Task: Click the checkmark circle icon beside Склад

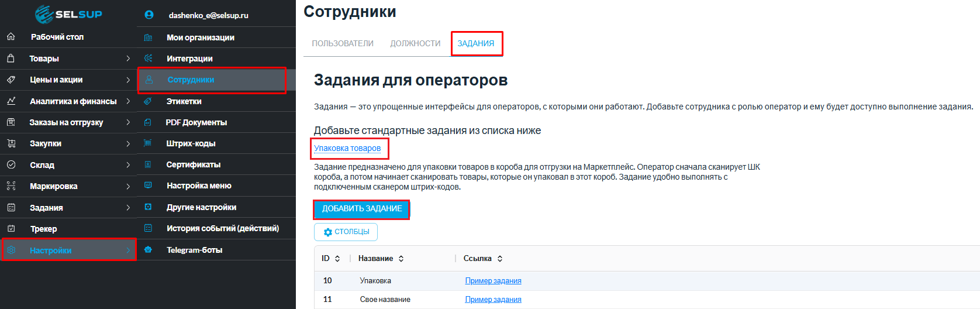Action: click(x=11, y=165)
